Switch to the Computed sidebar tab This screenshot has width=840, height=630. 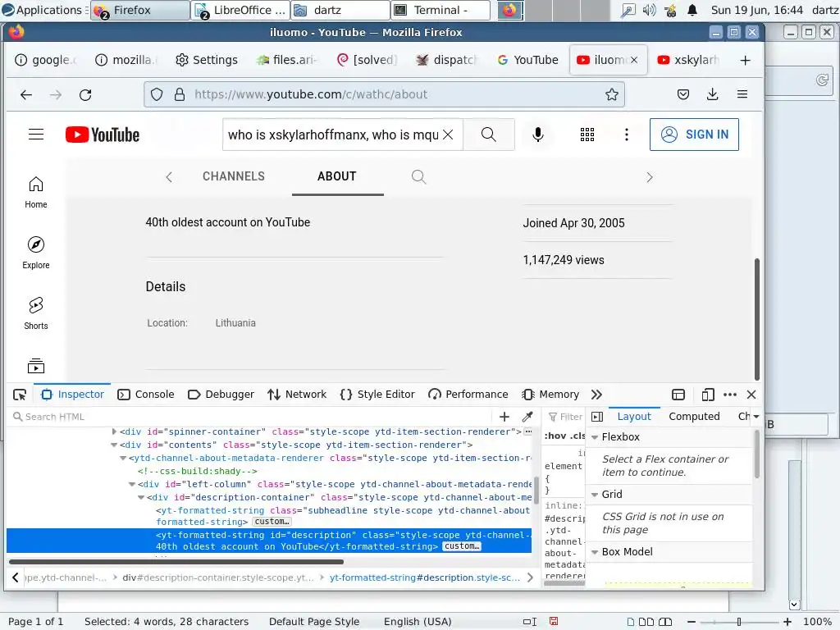694,416
